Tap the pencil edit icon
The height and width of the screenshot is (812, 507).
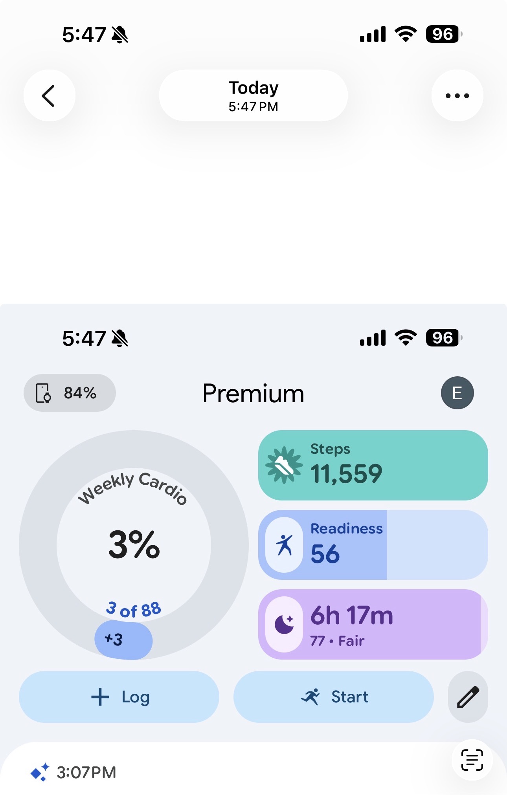pyautogui.click(x=468, y=697)
